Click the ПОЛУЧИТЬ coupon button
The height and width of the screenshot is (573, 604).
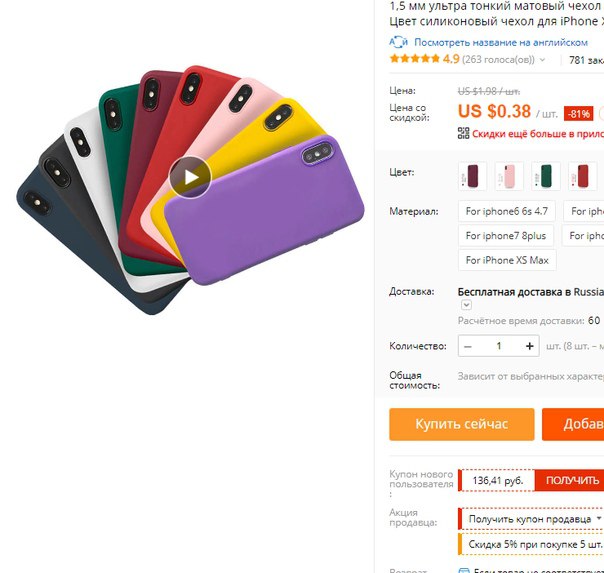pyautogui.click(x=572, y=480)
